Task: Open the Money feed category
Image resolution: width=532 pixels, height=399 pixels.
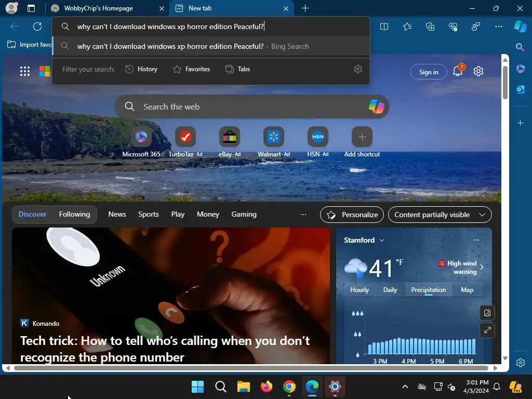Action: click(208, 215)
